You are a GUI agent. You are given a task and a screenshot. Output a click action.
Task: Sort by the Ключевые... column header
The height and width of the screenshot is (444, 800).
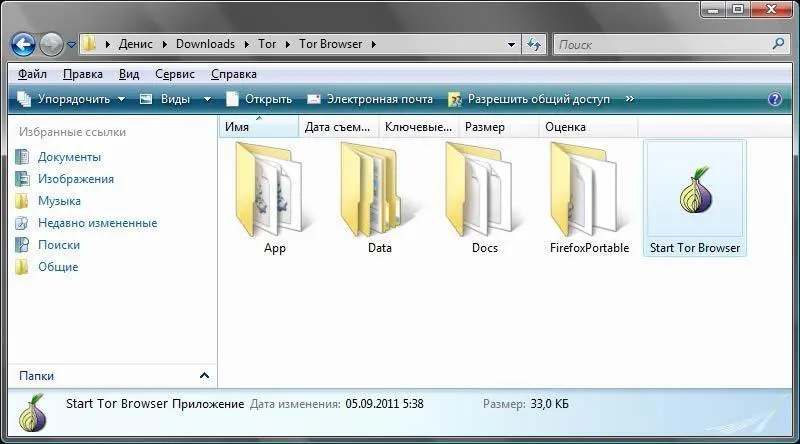(418, 127)
